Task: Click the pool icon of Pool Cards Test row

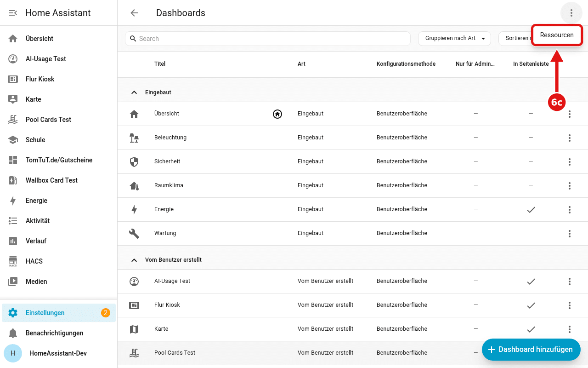Action: [x=134, y=353]
